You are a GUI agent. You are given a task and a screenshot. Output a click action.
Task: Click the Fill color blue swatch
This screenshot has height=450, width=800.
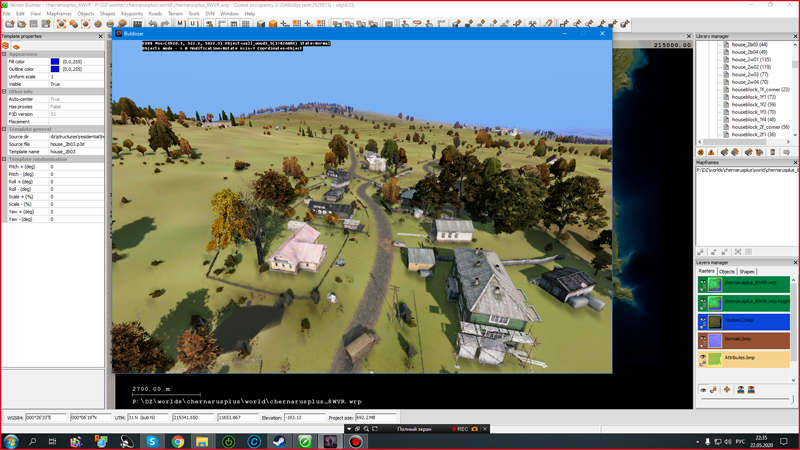coord(55,61)
